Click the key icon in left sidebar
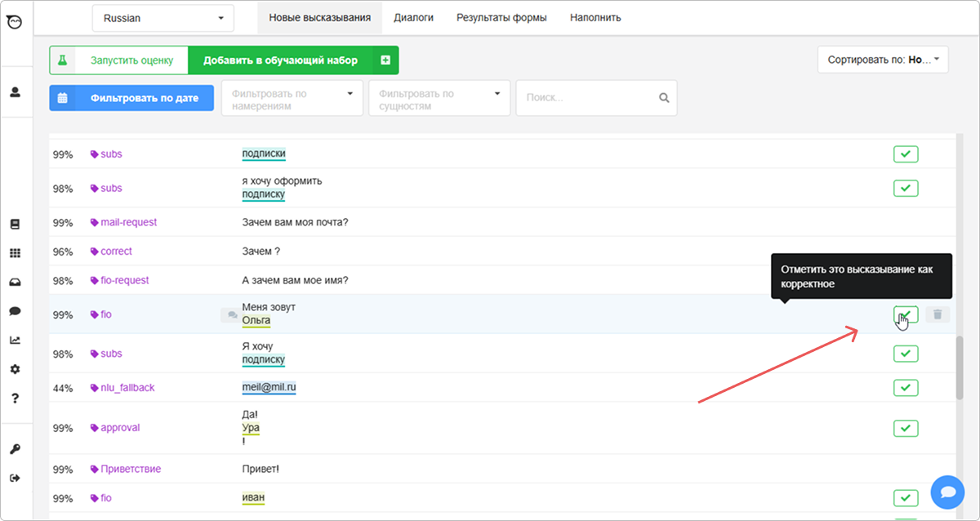Viewport: 980px width, 521px height. click(x=15, y=449)
